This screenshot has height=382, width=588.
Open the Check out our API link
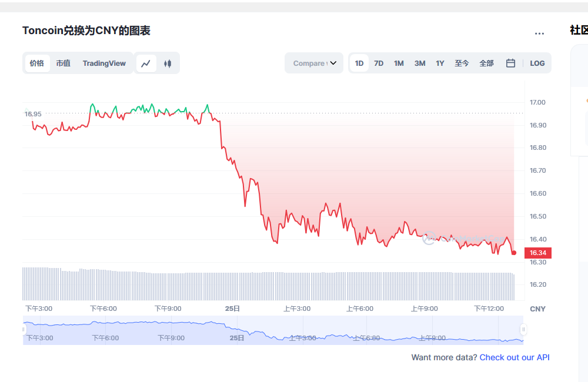click(514, 357)
